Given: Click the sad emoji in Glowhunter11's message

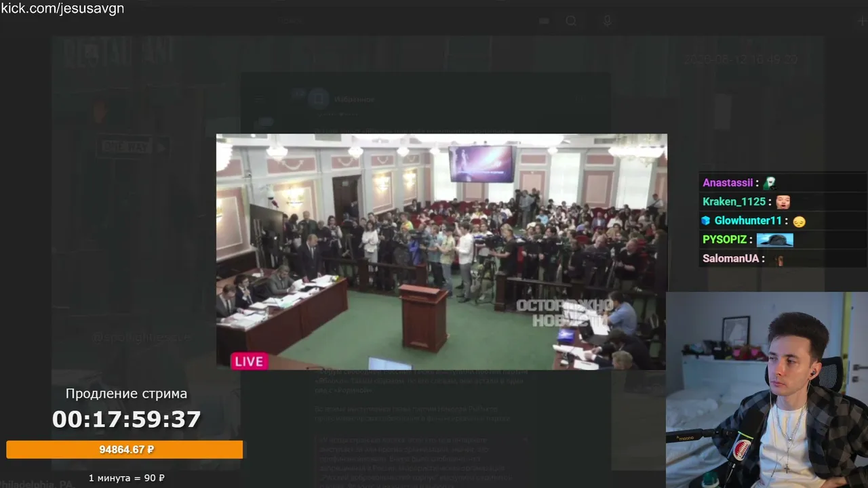Looking at the screenshot, I should click(799, 221).
